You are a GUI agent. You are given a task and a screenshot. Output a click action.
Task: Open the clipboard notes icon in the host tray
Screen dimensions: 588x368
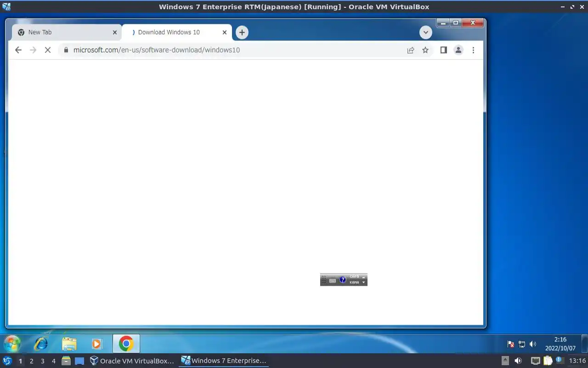pyautogui.click(x=548, y=361)
